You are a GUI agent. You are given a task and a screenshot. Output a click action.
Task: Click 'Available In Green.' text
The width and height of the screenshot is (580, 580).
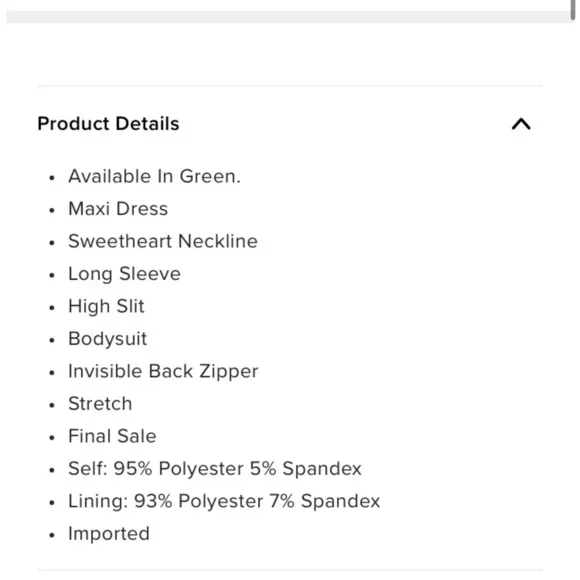pos(155,176)
